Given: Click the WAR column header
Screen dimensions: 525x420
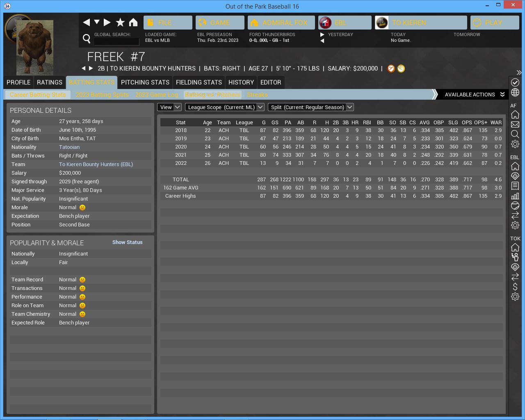Looking at the screenshot, I should click(496, 122).
